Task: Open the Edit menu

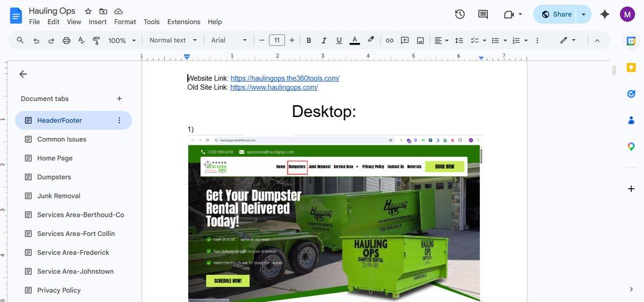Action: 53,22
